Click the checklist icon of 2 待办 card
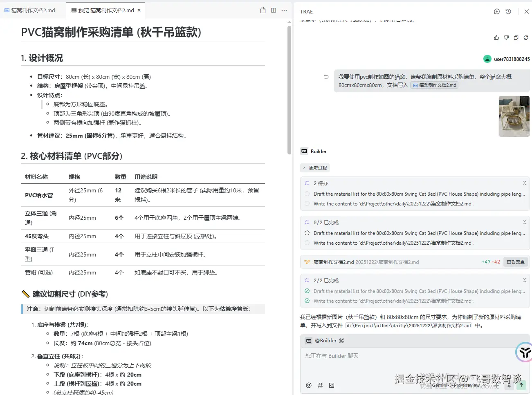The height and width of the screenshot is (395, 532). click(x=307, y=183)
